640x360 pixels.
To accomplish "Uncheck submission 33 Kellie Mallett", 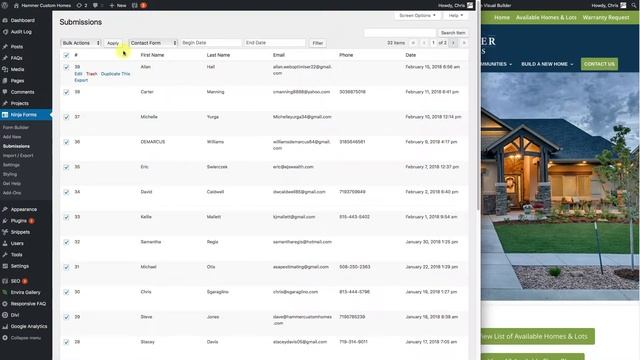I will 67,217.
